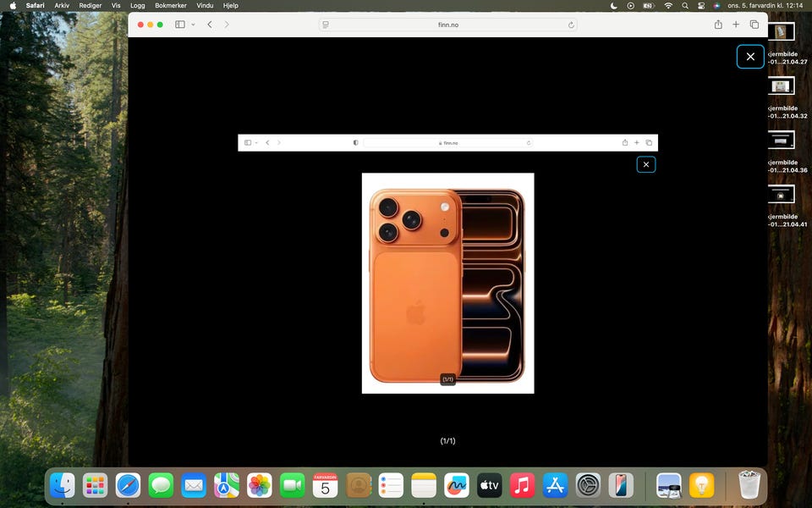812x508 pixels.
Task: Open Music from the Dock
Action: (x=523, y=486)
